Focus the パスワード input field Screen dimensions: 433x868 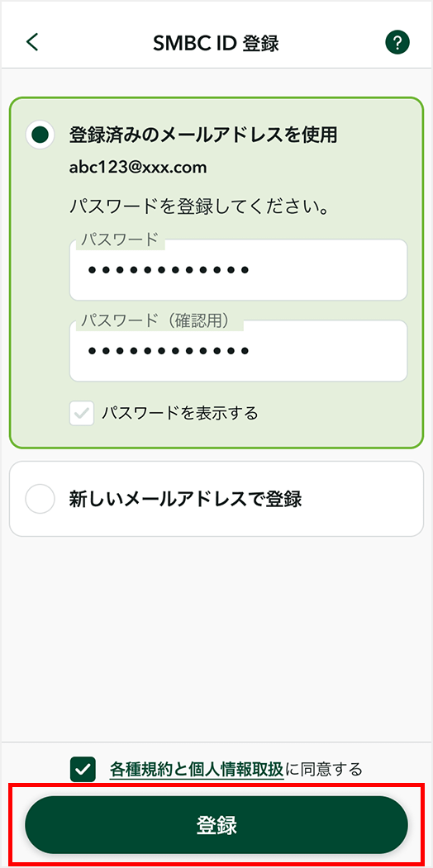[x=238, y=270]
